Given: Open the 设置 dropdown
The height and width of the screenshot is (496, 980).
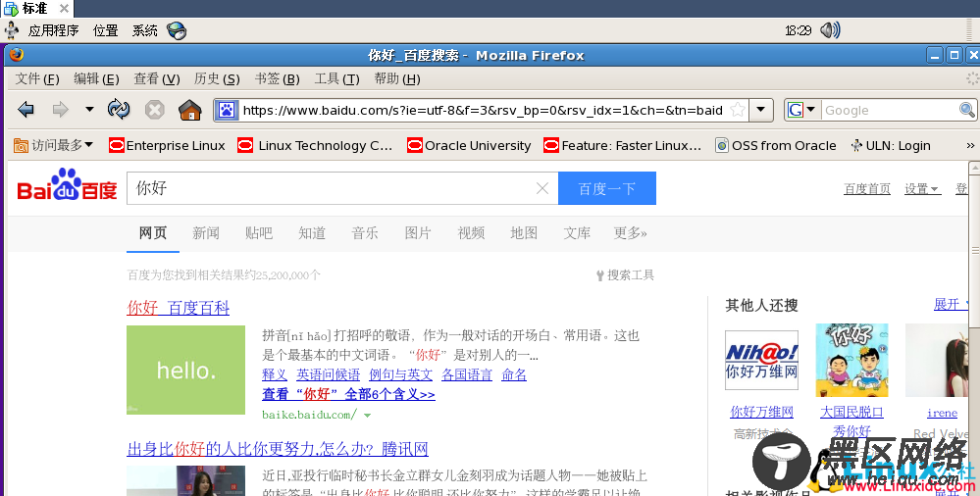Looking at the screenshot, I should pos(922,188).
